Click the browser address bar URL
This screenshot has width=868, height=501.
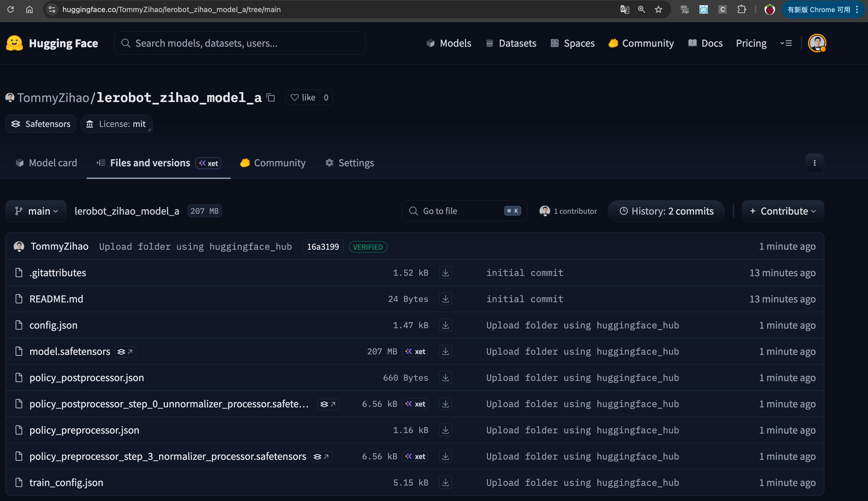171,9
